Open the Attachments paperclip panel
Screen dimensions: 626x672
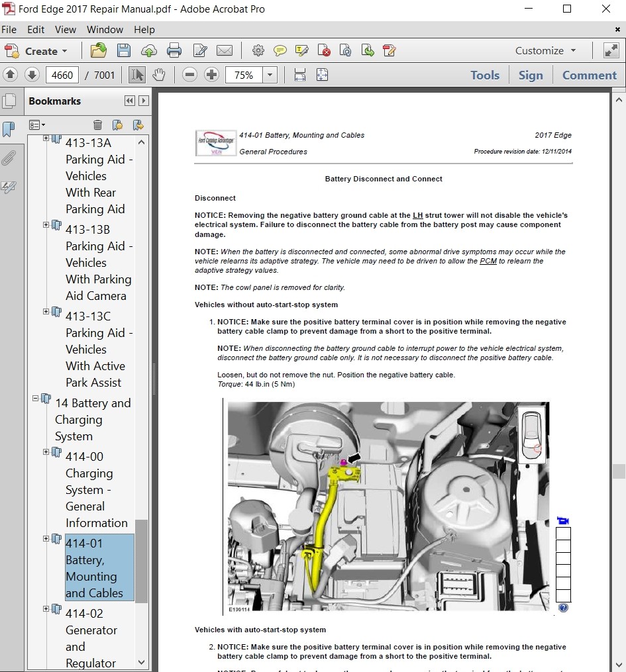coord(9,158)
